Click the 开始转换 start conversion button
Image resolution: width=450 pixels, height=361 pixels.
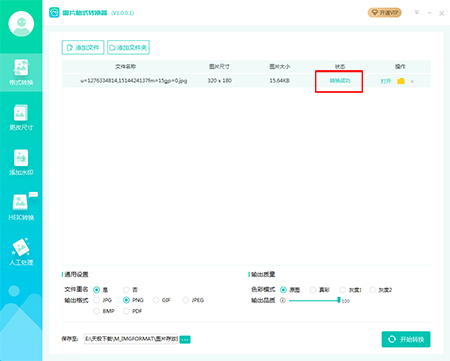[x=406, y=339]
